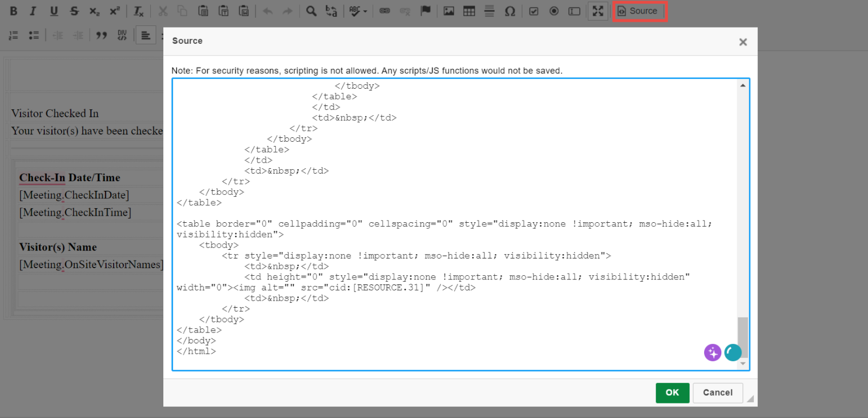Create Div container icon
Image resolution: width=868 pixels, height=418 pixels.
(x=122, y=35)
